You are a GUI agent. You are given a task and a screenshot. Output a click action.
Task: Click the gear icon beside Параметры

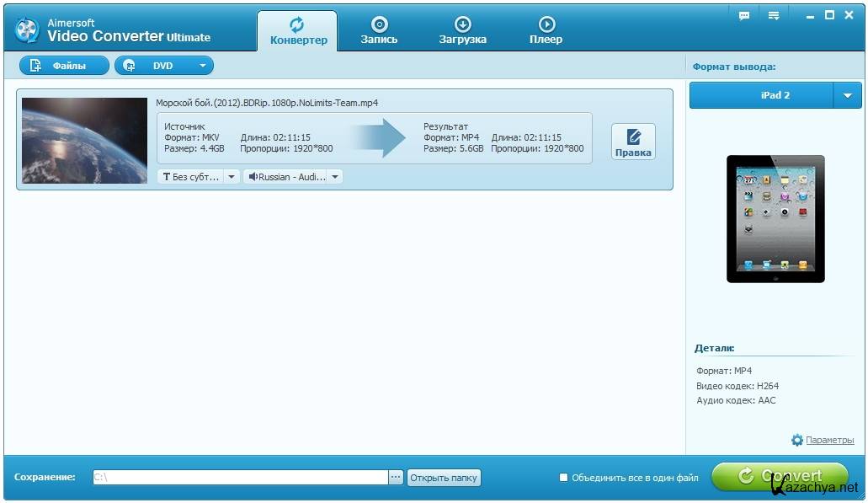point(797,440)
